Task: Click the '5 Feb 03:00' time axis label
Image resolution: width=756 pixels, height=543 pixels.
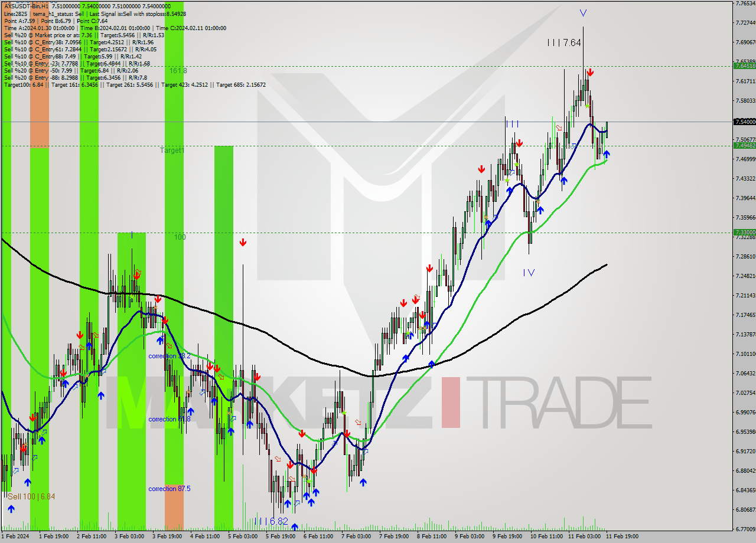Action: click(242, 537)
